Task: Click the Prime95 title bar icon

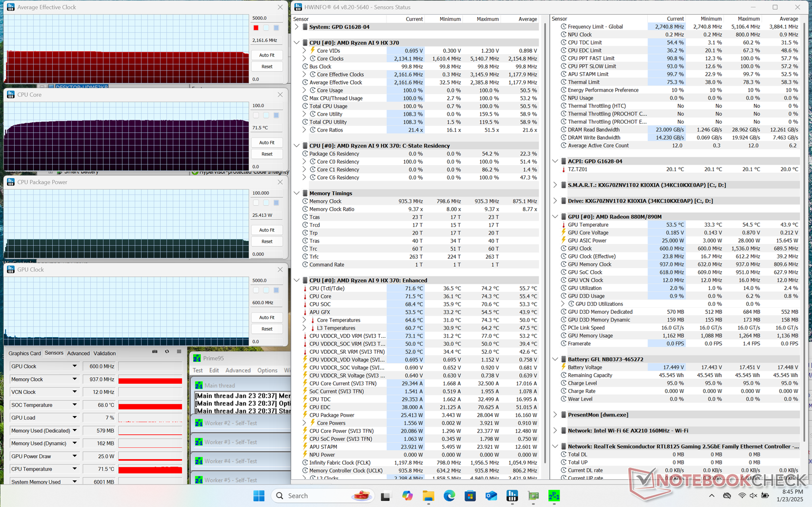Action: tap(197, 358)
